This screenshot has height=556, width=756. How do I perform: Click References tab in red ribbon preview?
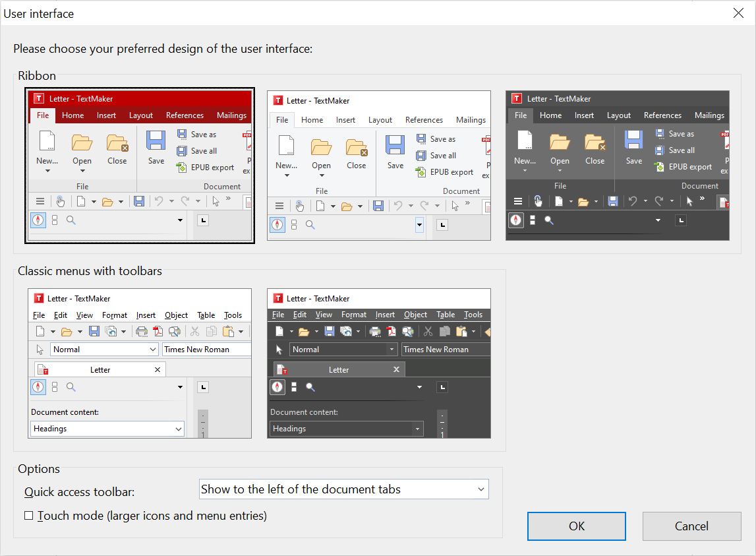(x=185, y=115)
